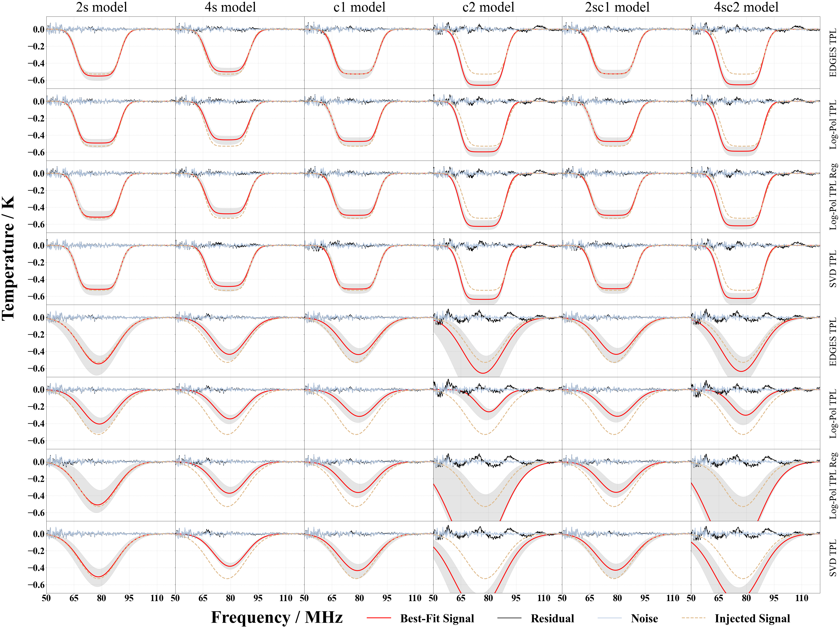
Task: Click the "Temperature / K" axis label
Action: tap(8, 258)
